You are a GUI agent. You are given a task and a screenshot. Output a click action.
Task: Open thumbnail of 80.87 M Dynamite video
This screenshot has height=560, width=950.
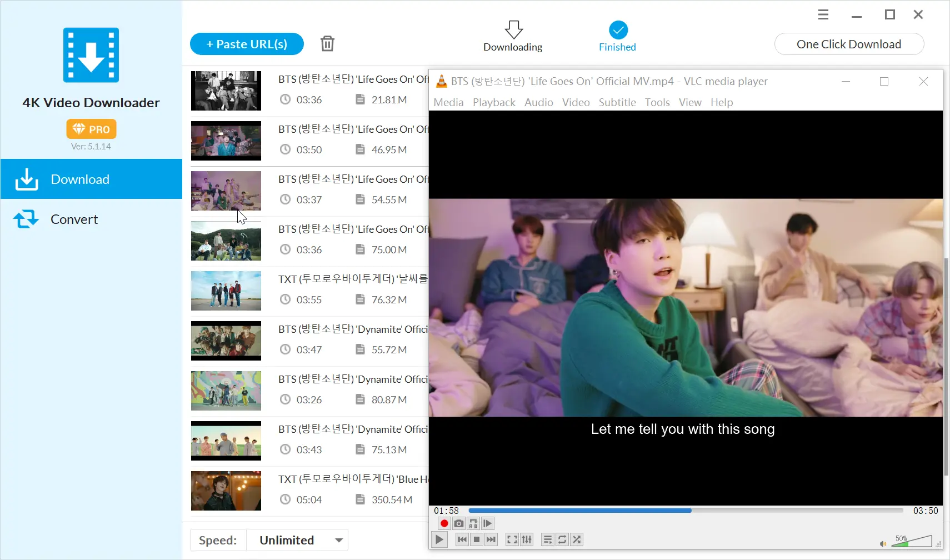226,391
